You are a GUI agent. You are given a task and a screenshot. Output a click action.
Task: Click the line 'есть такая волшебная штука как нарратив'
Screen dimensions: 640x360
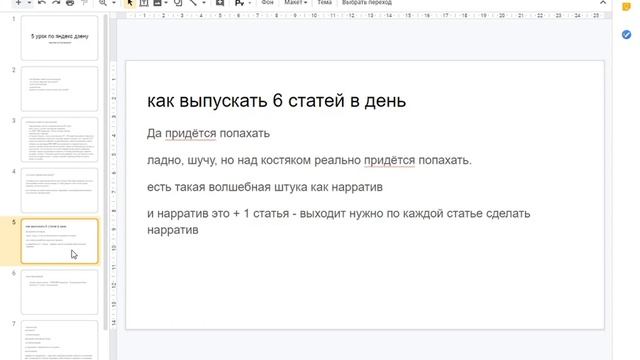(x=265, y=187)
